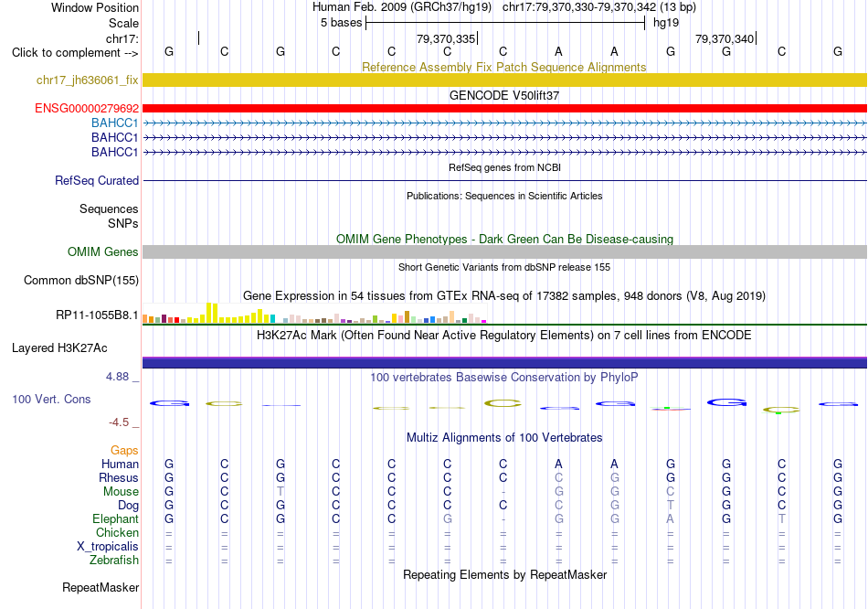Open Multiz Alignments of 100 Vertebrates title
This screenshot has height=609, width=868.
(504, 438)
